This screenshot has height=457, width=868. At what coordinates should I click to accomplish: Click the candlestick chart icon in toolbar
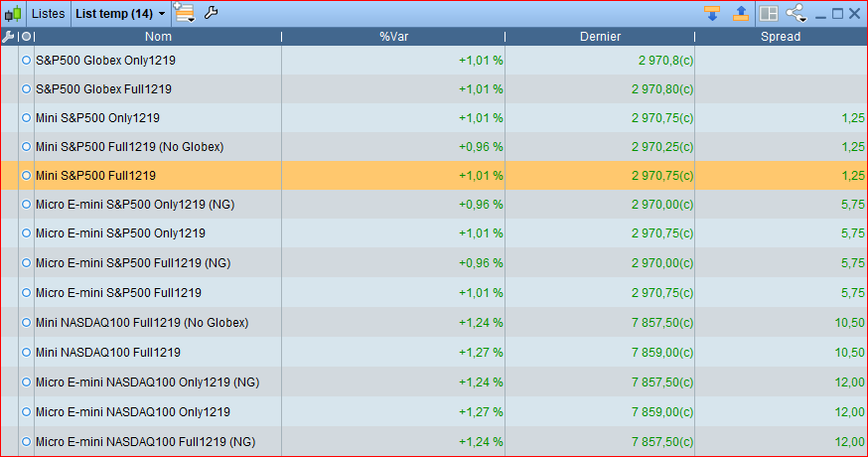click(x=13, y=13)
